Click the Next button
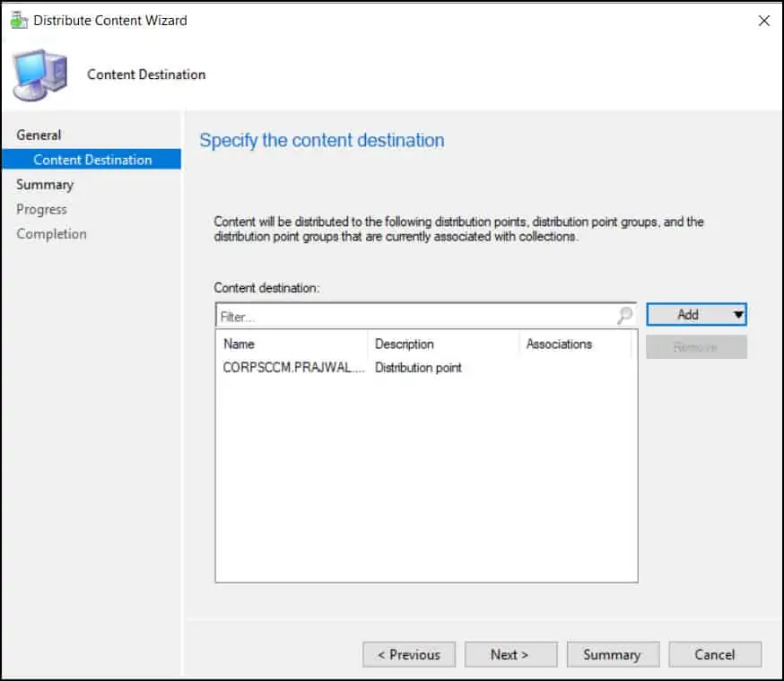784x681 pixels. coord(510,654)
